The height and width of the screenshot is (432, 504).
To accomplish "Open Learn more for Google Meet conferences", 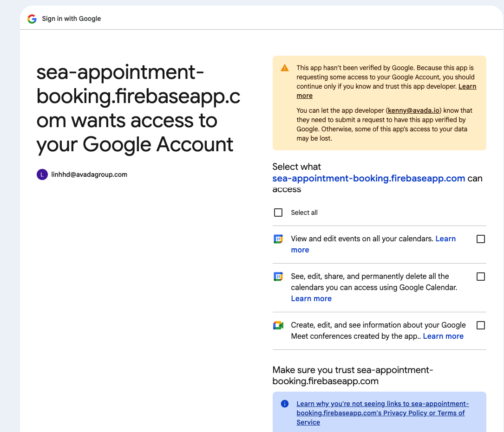I will (443, 336).
